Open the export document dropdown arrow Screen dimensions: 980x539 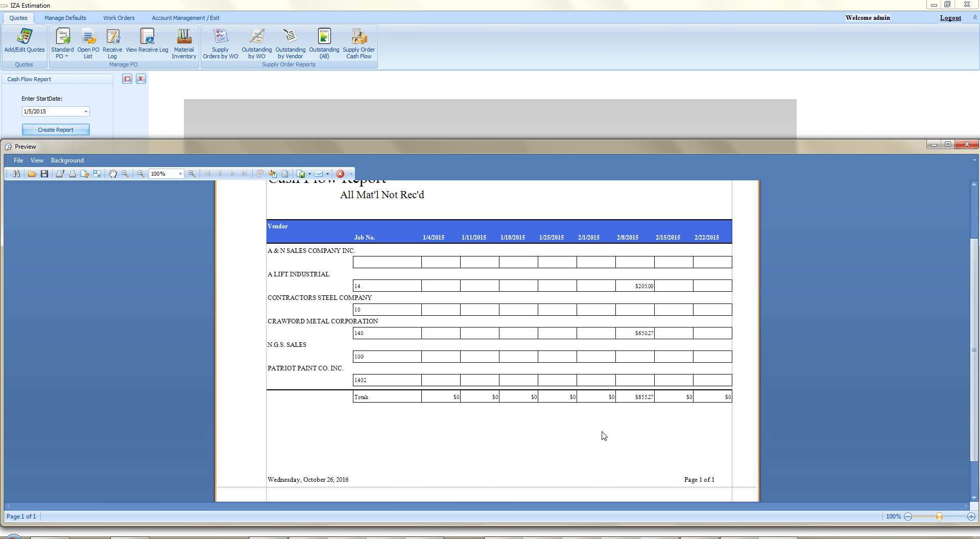[309, 174]
